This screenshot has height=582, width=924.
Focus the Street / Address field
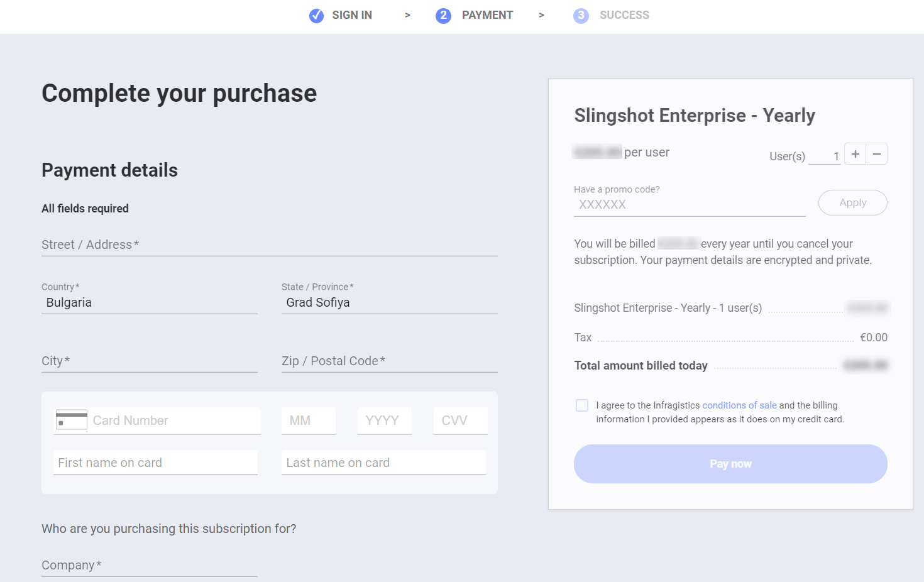click(270, 244)
